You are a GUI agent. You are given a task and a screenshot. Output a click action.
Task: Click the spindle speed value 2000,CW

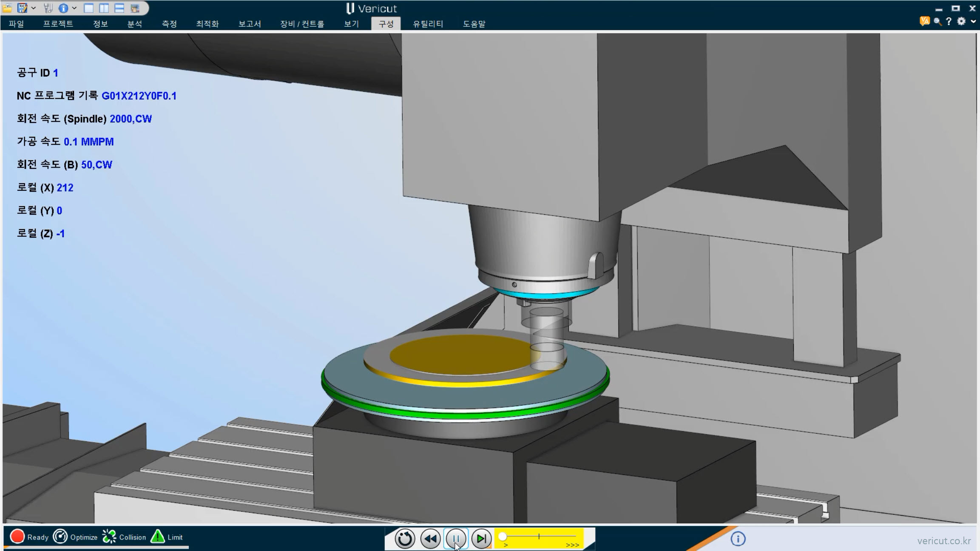point(131,119)
